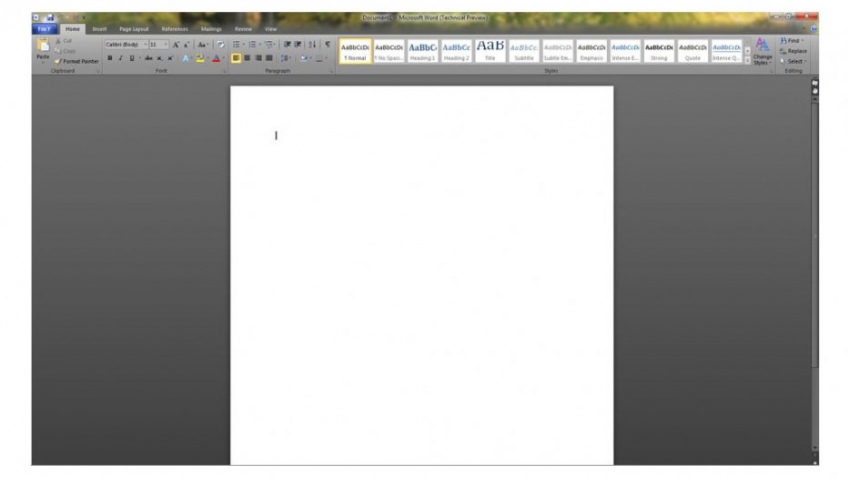This screenshot has width=848, height=477.
Task: Switch to the Review tab
Action: click(x=243, y=29)
